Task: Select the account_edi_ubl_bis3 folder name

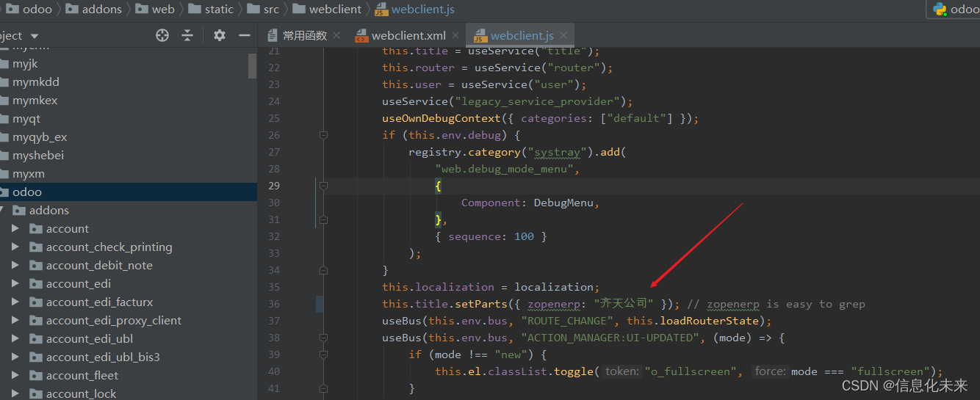Action: pyautogui.click(x=103, y=357)
